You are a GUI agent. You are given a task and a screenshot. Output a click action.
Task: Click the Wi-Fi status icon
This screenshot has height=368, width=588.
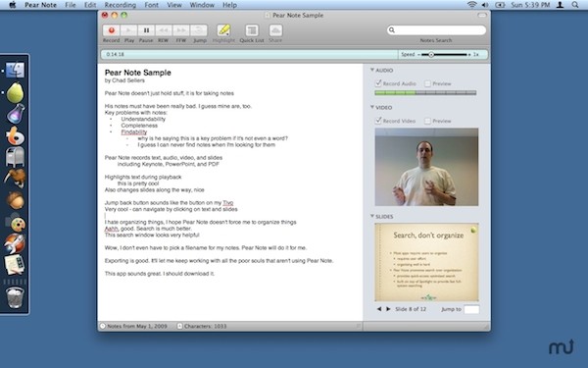click(471, 5)
